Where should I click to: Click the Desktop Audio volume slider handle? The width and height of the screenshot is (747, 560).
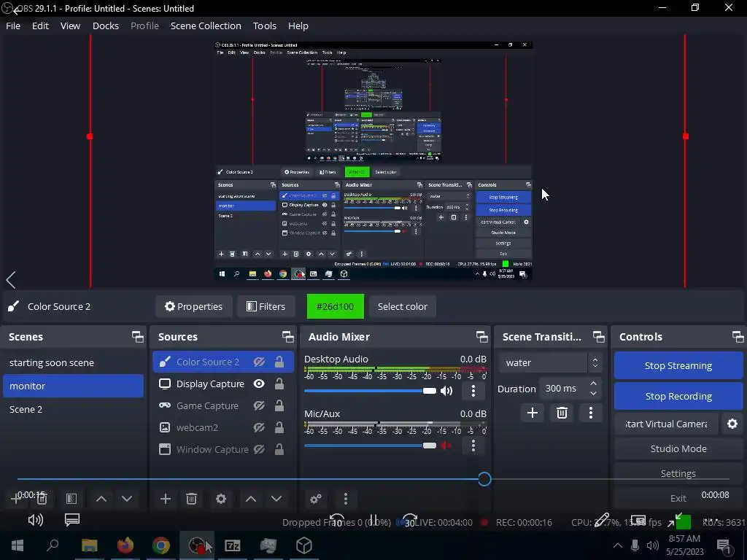(429, 391)
